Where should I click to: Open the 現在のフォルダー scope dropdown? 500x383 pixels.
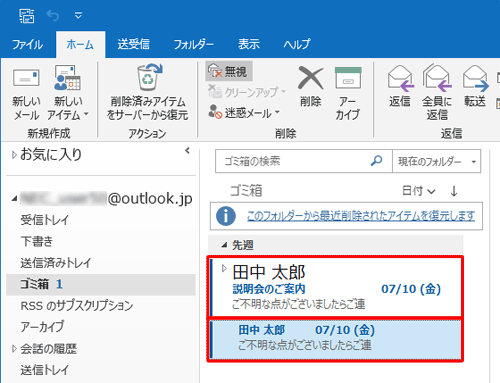tap(437, 161)
